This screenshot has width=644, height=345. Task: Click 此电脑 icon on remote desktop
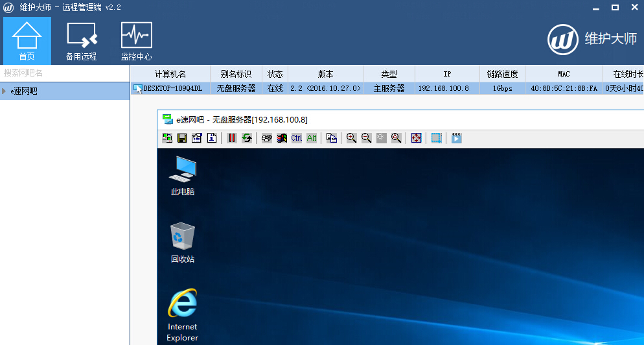point(182,176)
